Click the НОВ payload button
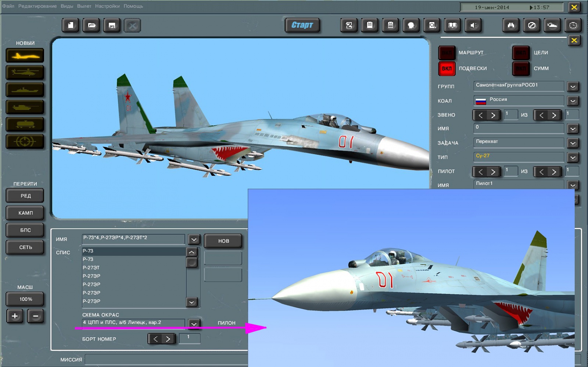 coord(223,241)
